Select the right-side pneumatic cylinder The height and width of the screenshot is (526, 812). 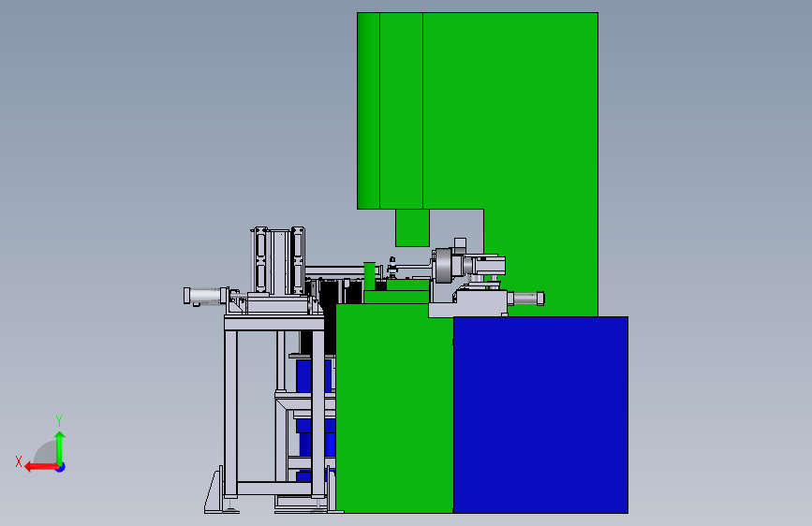(526, 299)
